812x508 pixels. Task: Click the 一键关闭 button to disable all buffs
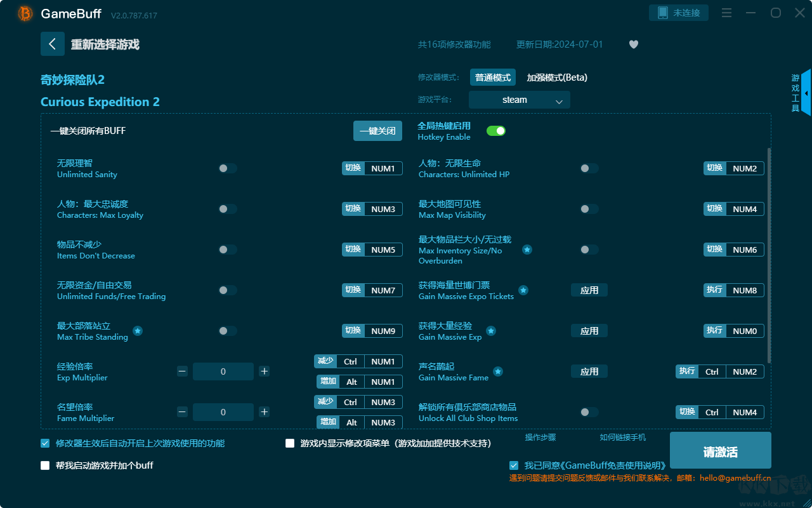click(377, 130)
